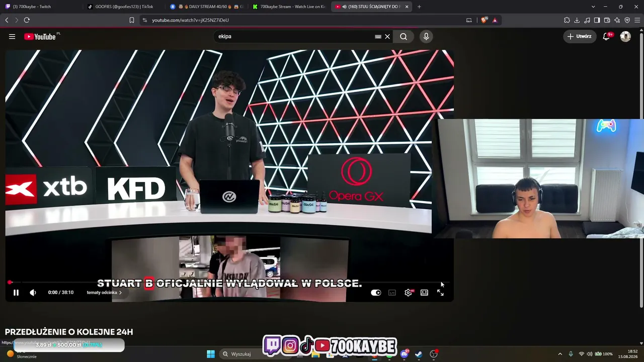644x362 pixels.
Task: Toggle the autoplay switch
Action: [376, 293]
